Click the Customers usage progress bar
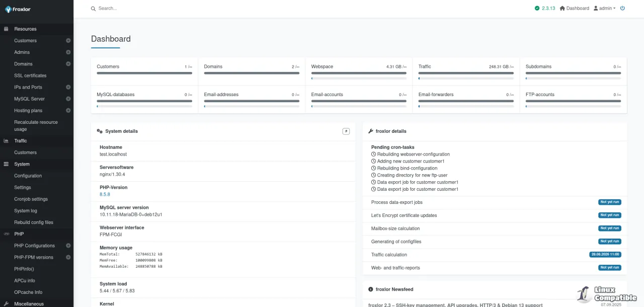644x307 pixels. tap(144, 73)
